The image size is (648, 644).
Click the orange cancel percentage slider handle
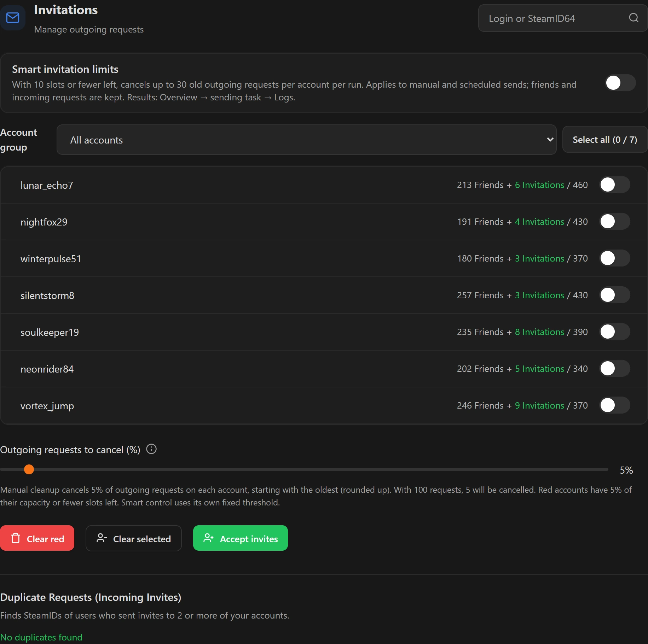click(x=29, y=470)
